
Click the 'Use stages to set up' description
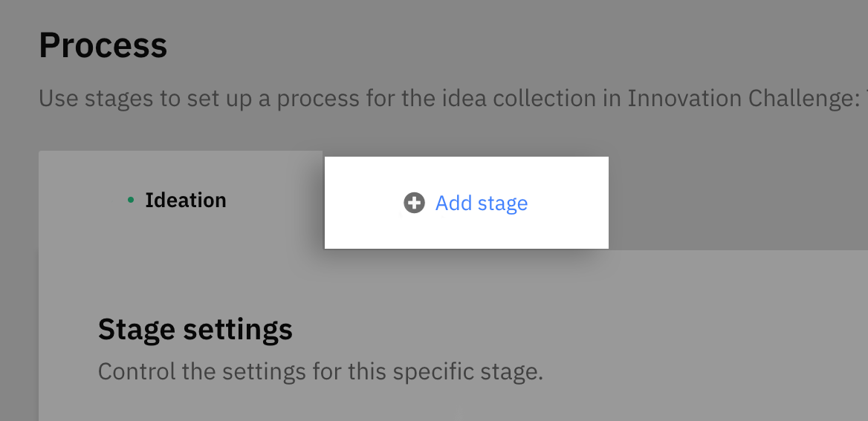(453, 99)
